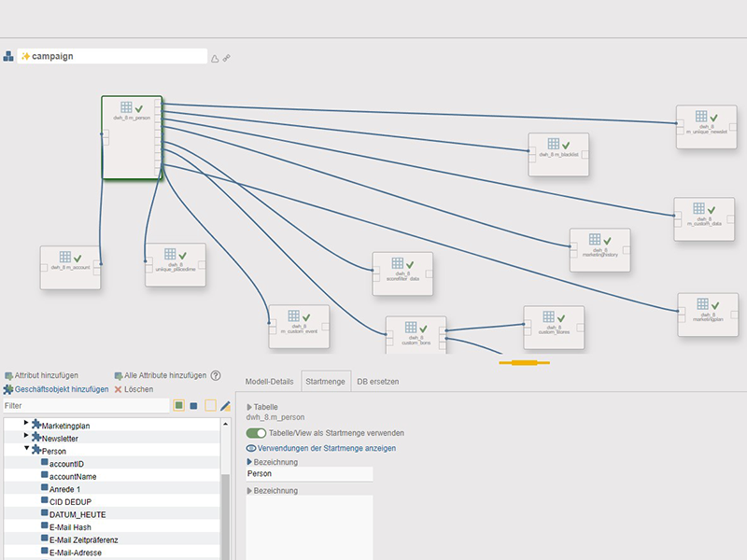This screenshot has height=560, width=747.
Task: Focus the Filter input field
Action: tap(86, 406)
